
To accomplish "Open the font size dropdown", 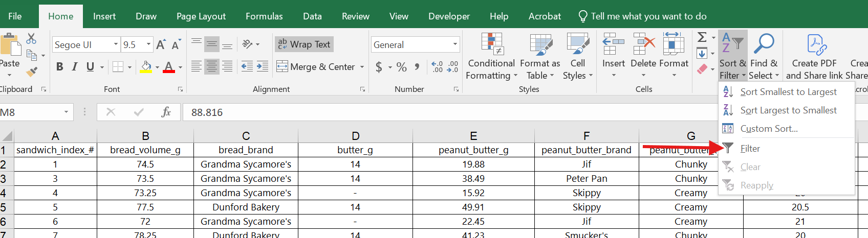I will pos(149,45).
